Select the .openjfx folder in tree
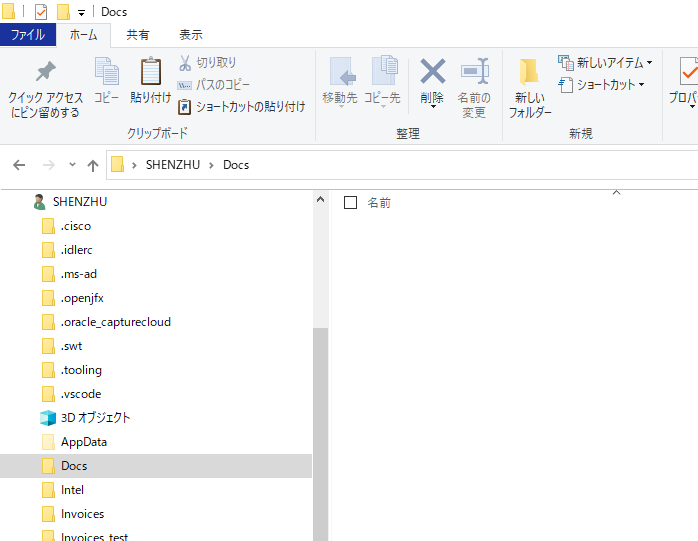698x541 pixels. tap(73, 298)
